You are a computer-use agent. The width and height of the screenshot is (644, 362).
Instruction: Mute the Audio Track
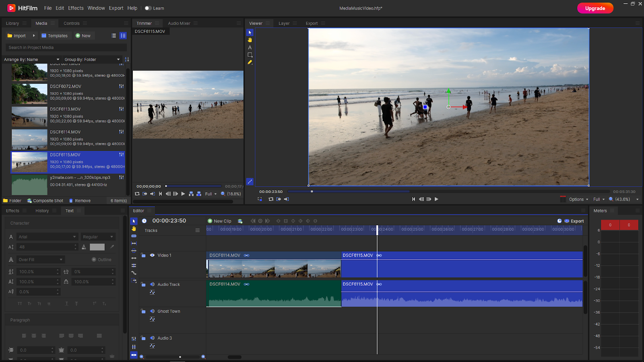[x=152, y=284]
